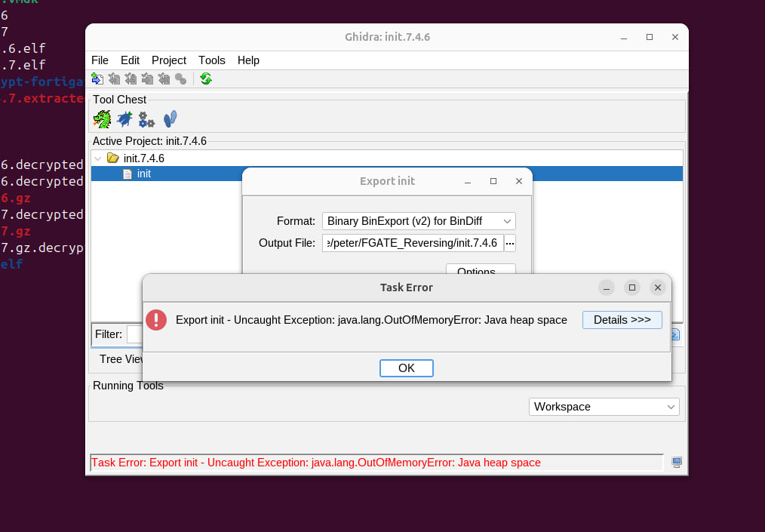The width and height of the screenshot is (765, 532).
Task: Open the Debugger bug tool
Action: click(x=124, y=119)
